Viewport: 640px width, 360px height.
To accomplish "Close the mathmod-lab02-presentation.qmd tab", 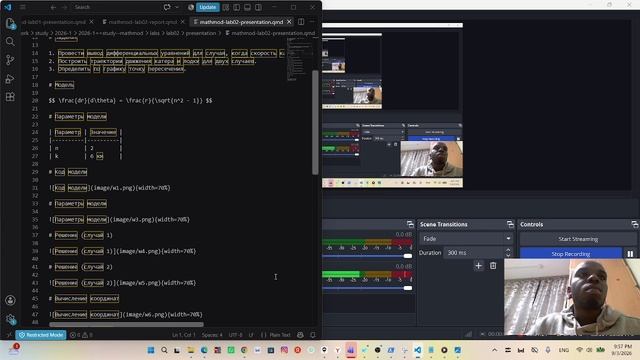I will click(x=289, y=22).
